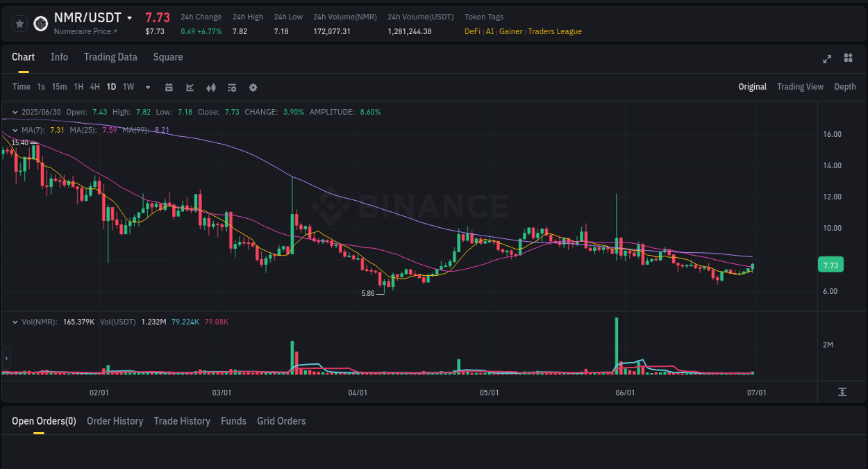Click the order list overlay icon
This screenshot has width=868, height=469.
pos(232,87)
